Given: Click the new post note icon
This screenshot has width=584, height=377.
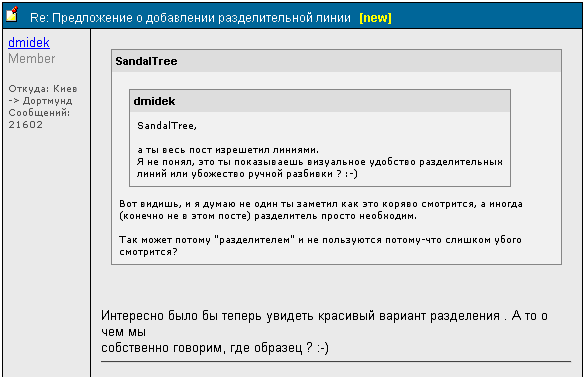Looking at the screenshot, I should coord(12,14).
